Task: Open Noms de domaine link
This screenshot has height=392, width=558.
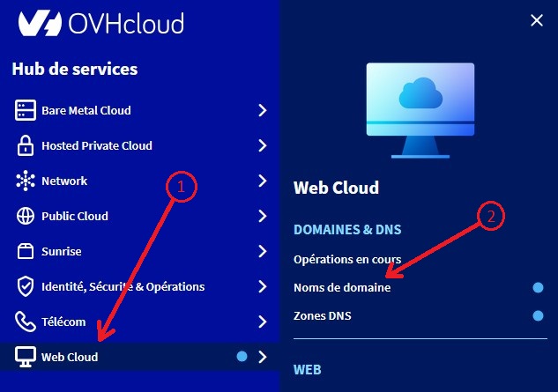Action: 342,287
